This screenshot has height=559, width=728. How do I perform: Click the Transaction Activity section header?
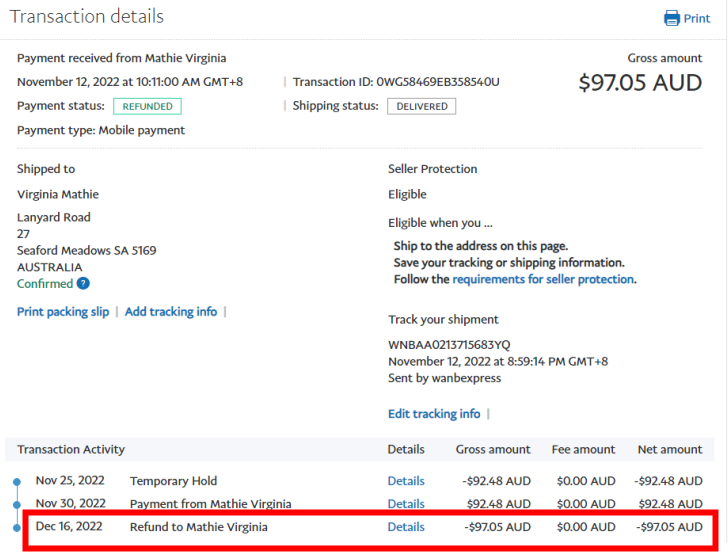click(71, 450)
